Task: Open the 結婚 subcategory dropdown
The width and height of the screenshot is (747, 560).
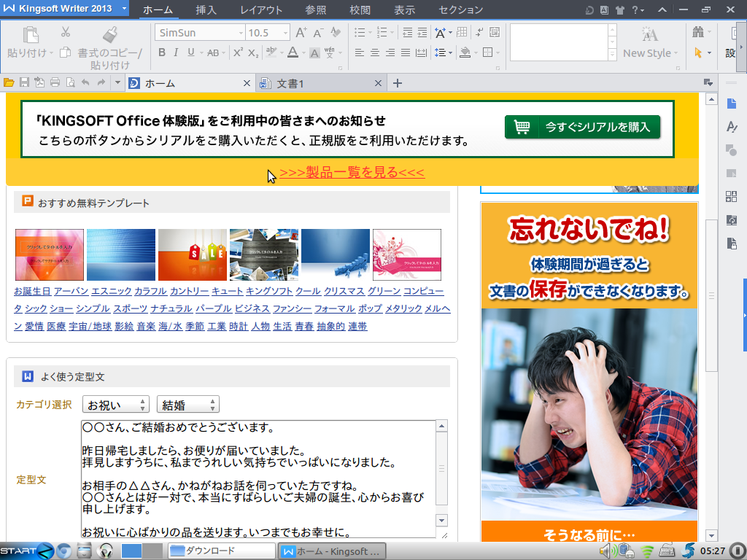Action: [x=187, y=405]
